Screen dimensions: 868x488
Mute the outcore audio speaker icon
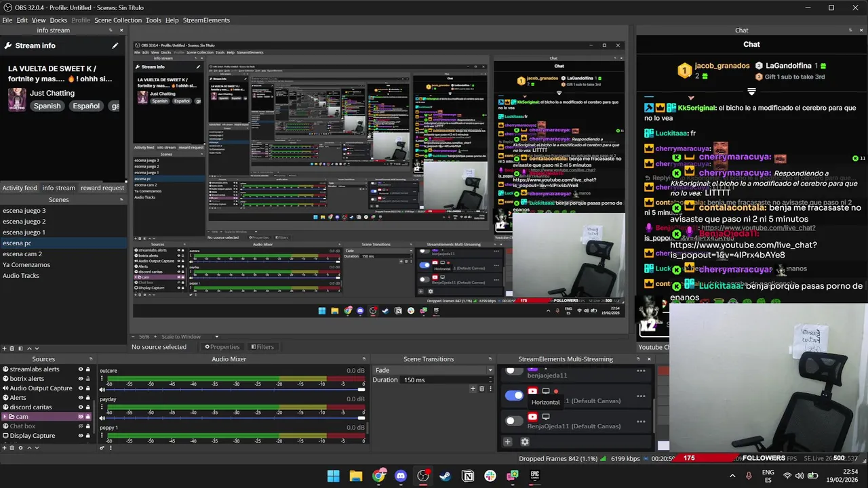coord(102,389)
